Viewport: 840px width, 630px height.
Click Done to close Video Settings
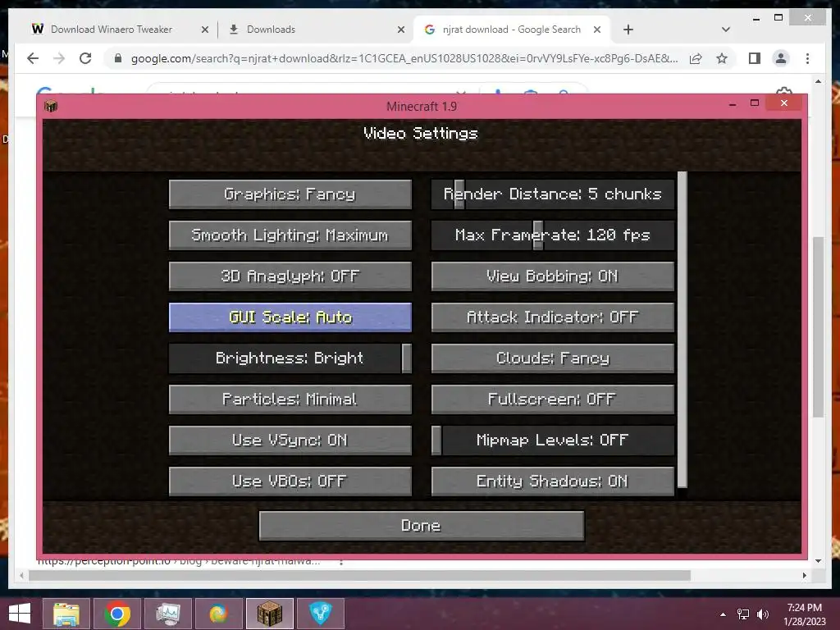point(421,526)
